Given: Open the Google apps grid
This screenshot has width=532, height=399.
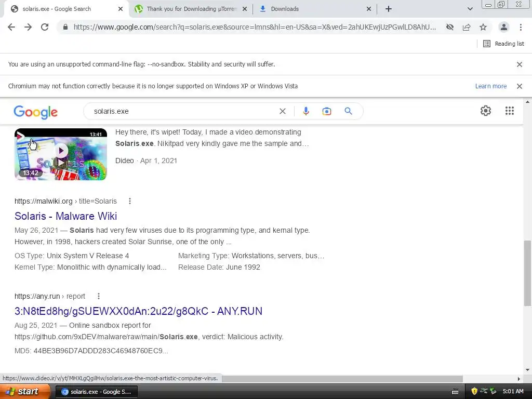Looking at the screenshot, I should (x=510, y=111).
